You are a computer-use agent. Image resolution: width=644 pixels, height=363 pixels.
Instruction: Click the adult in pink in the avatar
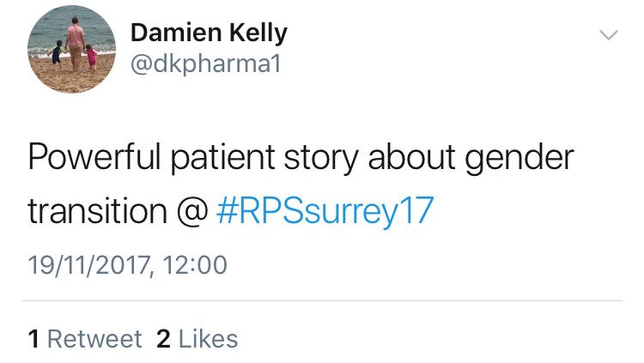tap(76, 44)
